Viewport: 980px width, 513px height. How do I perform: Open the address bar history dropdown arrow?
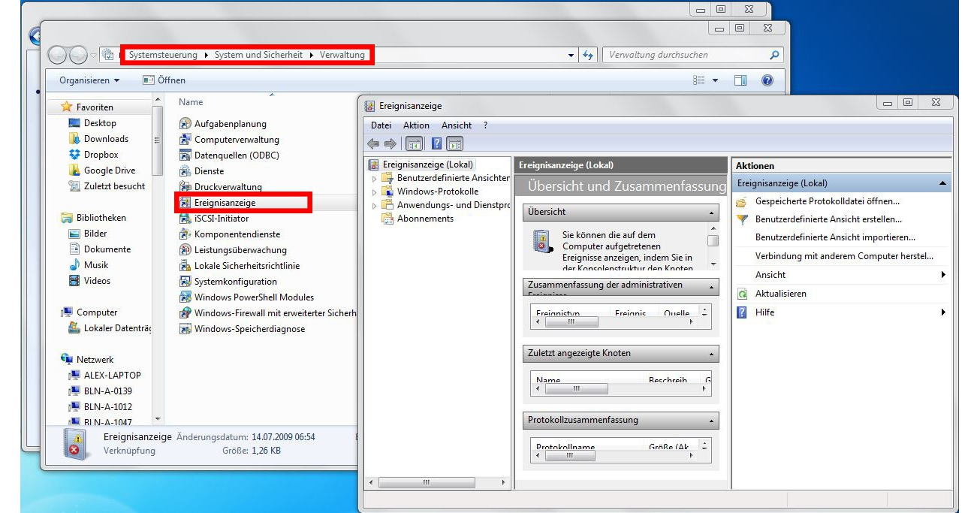click(x=572, y=55)
